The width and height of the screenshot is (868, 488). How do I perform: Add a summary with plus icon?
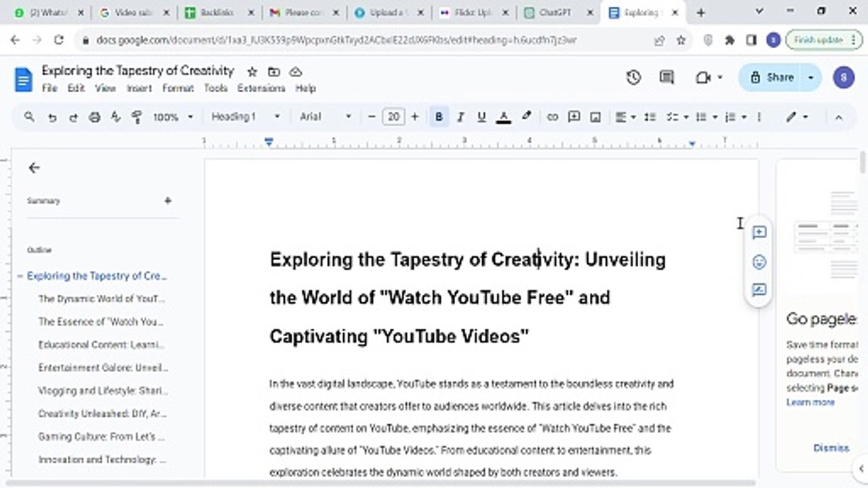[167, 201]
